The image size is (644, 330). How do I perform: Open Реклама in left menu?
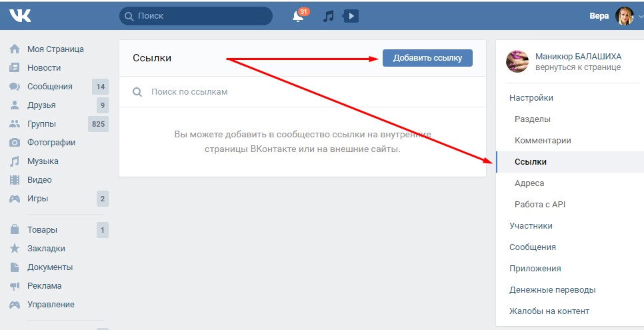click(45, 285)
